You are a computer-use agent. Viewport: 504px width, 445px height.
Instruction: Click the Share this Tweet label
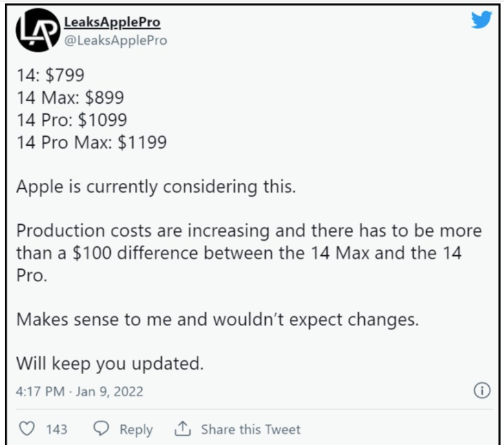pos(251,429)
